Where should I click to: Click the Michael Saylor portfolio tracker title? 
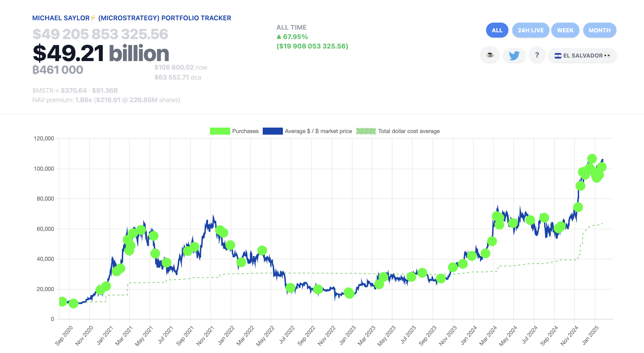click(x=132, y=18)
